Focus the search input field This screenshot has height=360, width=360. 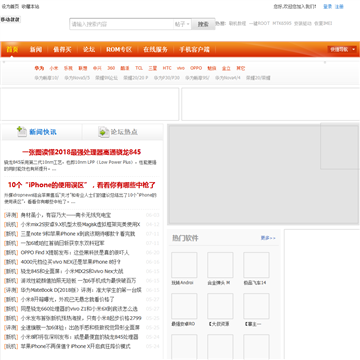pos(122,24)
